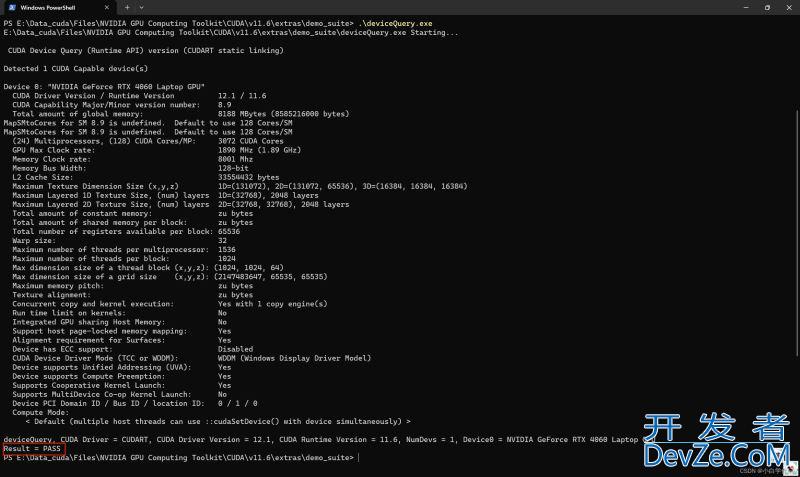Click the PowerShell icon in the tab
Image resolution: width=800 pixels, height=477 pixels.
(12, 8)
